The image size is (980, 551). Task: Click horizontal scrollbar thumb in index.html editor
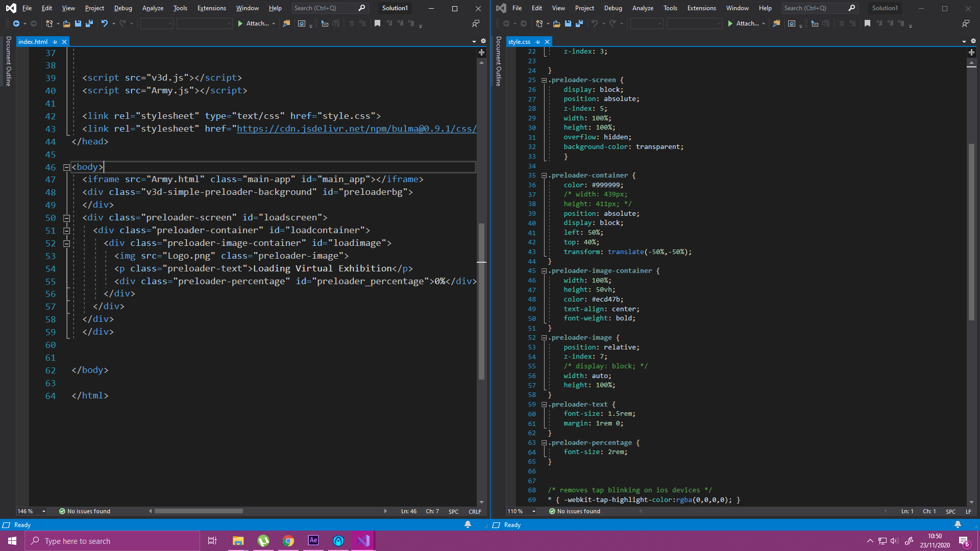click(x=199, y=511)
